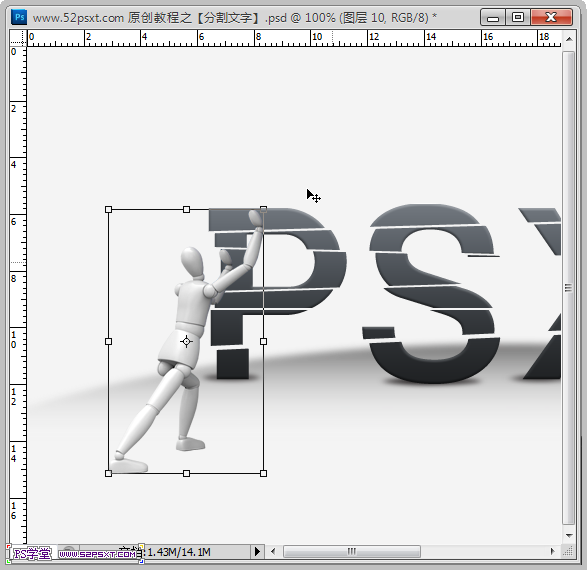Minimize the document window
The width and height of the screenshot is (587, 570).
point(493,17)
